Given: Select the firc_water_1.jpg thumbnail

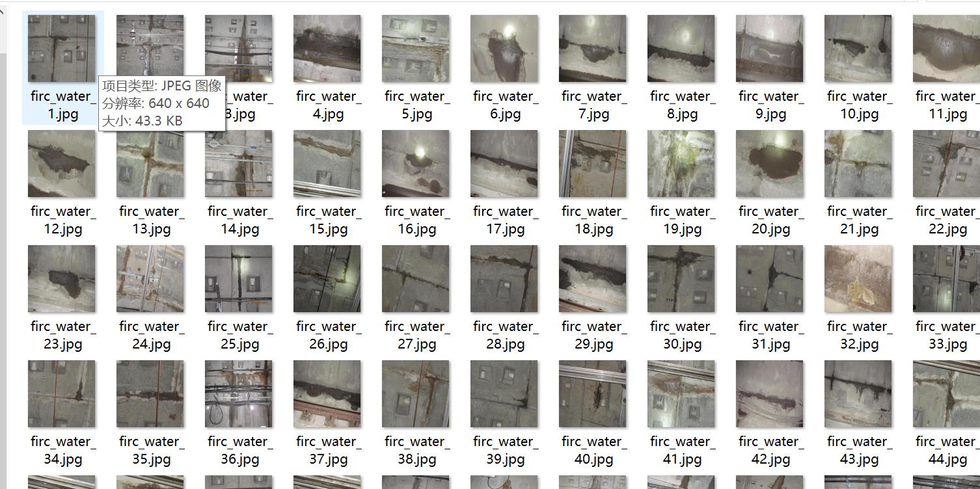Looking at the screenshot, I should [x=62, y=49].
